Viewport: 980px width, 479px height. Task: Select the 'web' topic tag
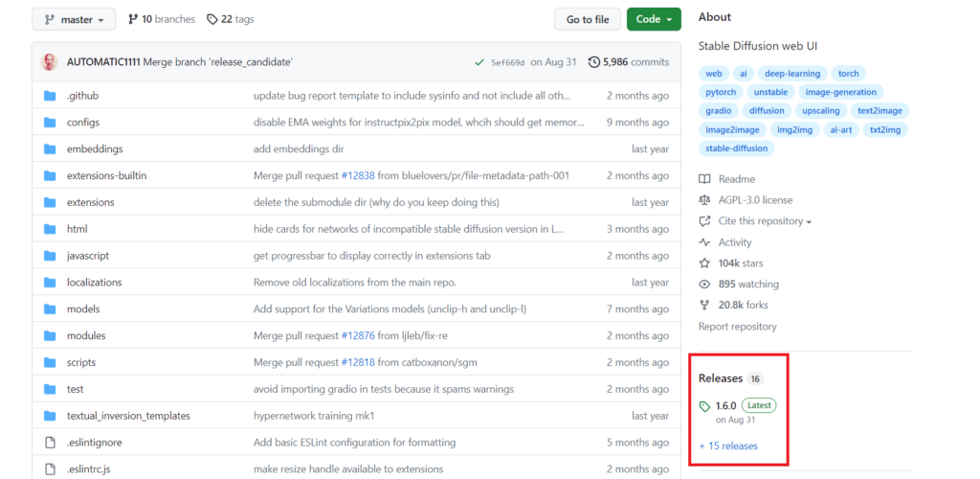pos(714,74)
